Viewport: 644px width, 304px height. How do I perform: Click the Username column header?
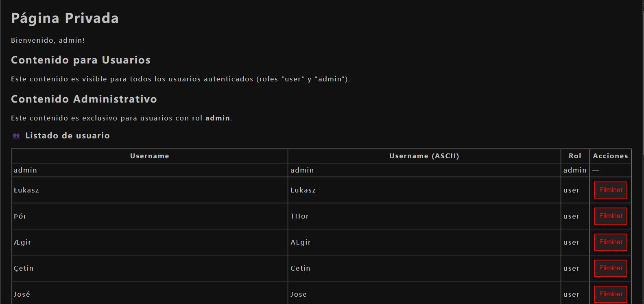pos(149,156)
